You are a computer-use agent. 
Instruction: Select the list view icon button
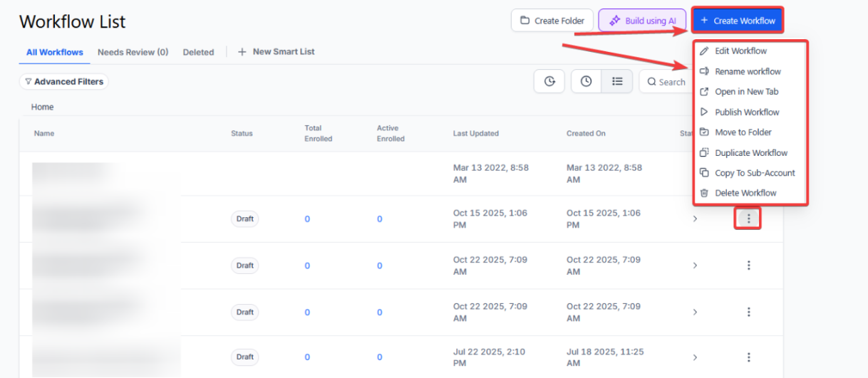pyautogui.click(x=616, y=82)
